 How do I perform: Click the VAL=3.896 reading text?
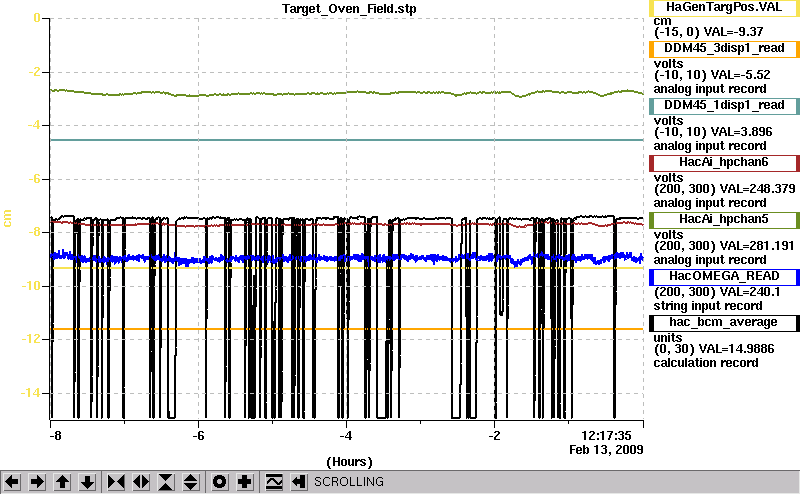pos(741,132)
